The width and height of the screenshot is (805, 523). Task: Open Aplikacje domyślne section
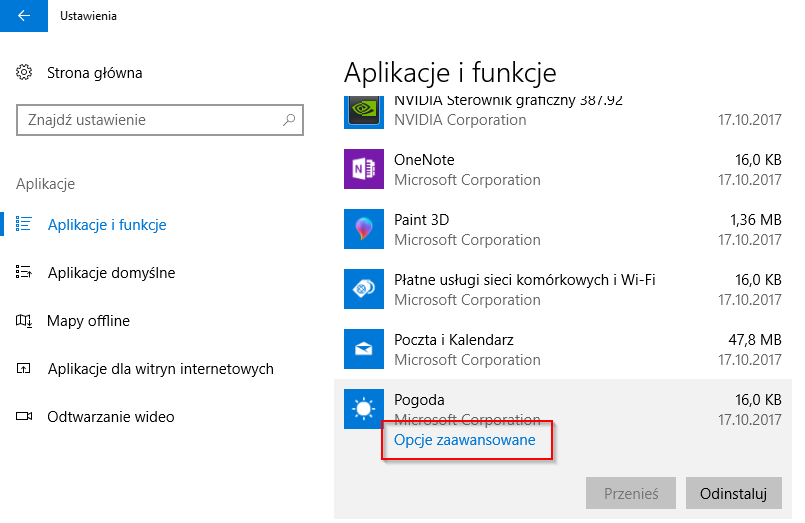click(x=111, y=273)
